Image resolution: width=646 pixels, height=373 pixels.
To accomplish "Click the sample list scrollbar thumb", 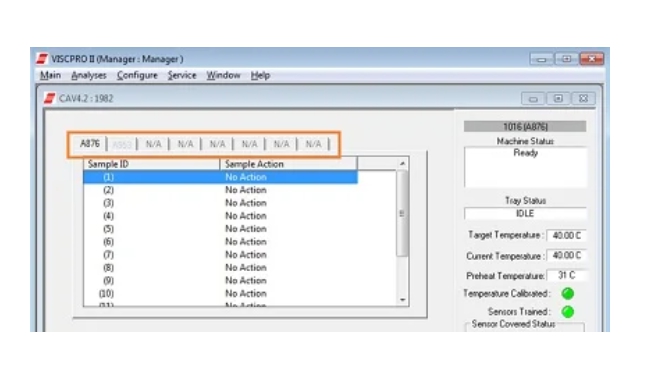I will coord(403,213).
